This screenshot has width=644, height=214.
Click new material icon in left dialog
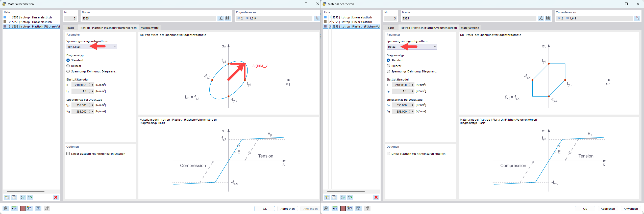tap(7, 197)
